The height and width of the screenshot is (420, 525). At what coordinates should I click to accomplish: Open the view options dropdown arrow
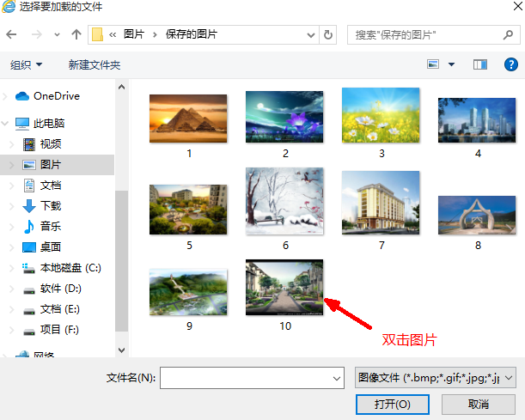tap(451, 64)
